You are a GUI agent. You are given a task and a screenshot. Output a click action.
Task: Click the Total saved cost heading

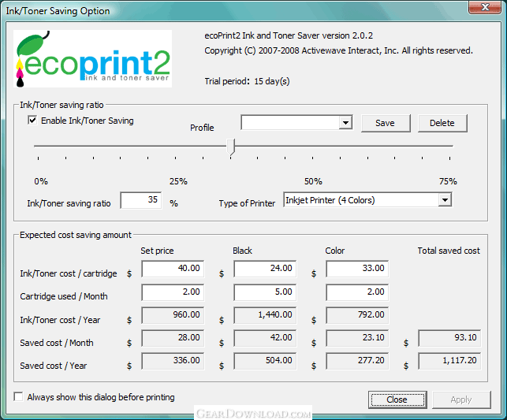449,251
